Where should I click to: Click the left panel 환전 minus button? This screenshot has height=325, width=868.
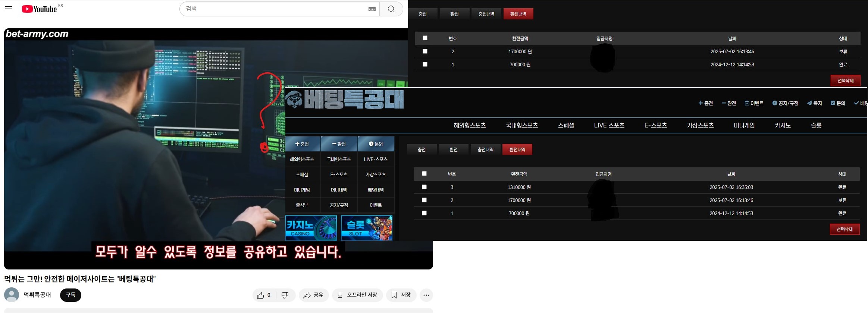tap(339, 144)
